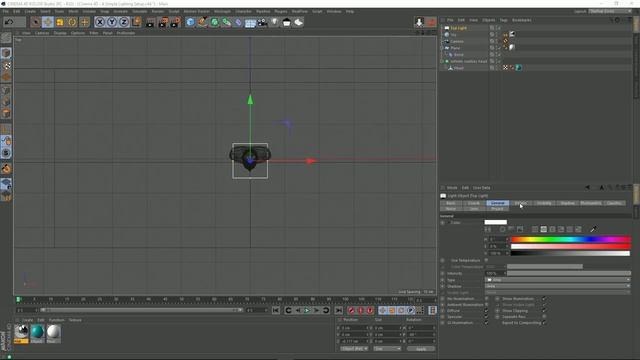Select the Model mode icon

(x=6, y=53)
